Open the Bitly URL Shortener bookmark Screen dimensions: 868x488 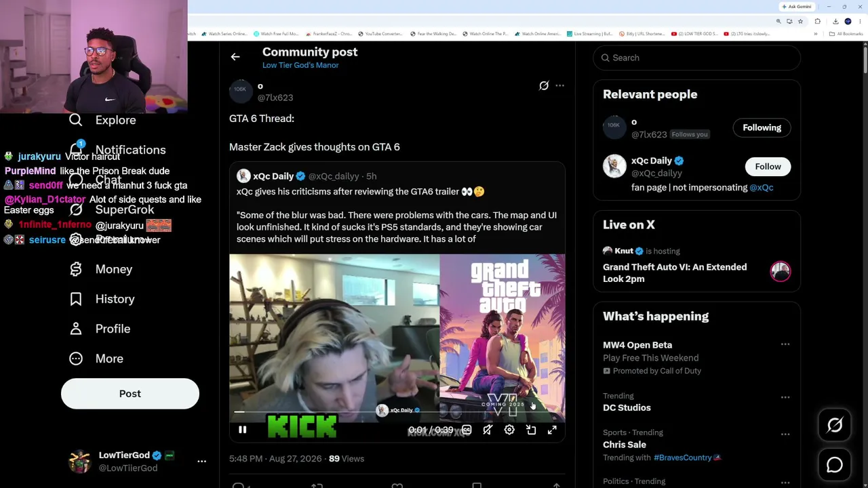pos(641,34)
